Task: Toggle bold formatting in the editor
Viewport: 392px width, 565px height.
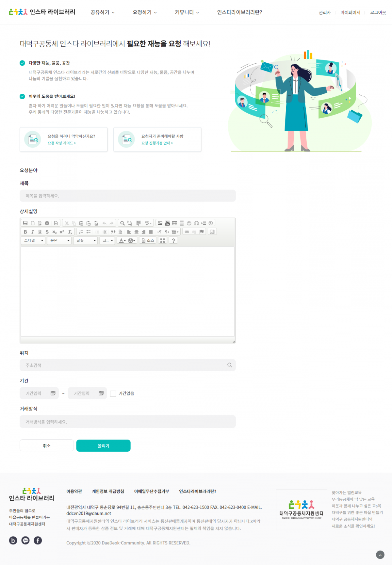Action: [x=25, y=232]
